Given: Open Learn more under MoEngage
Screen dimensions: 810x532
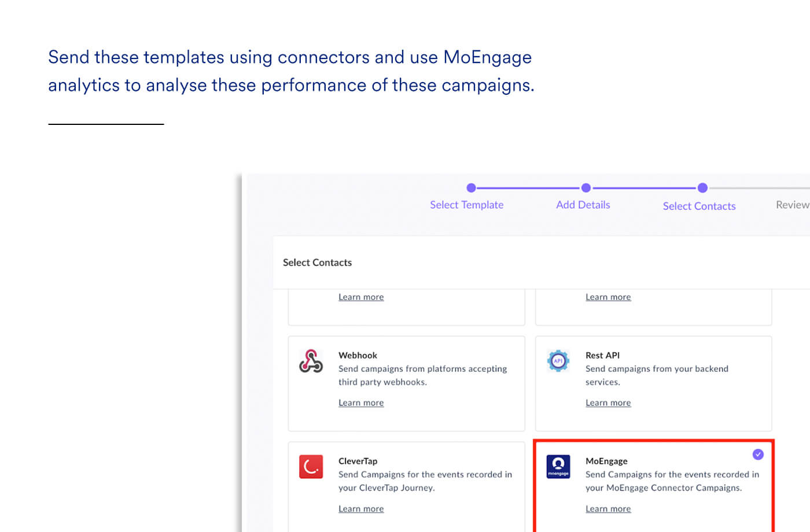Looking at the screenshot, I should [x=608, y=508].
